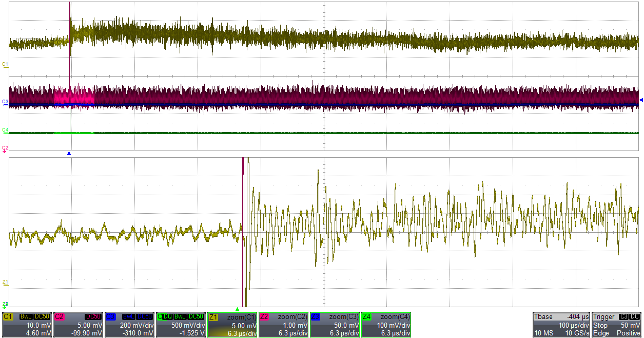Image resolution: width=644 pixels, height=338 pixels.
Task: Click the trigger Positive slope label
Action: [x=630, y=333]
